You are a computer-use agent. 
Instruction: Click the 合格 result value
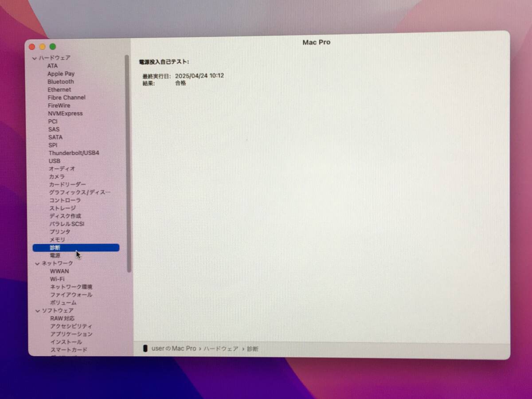pos(180,83)
